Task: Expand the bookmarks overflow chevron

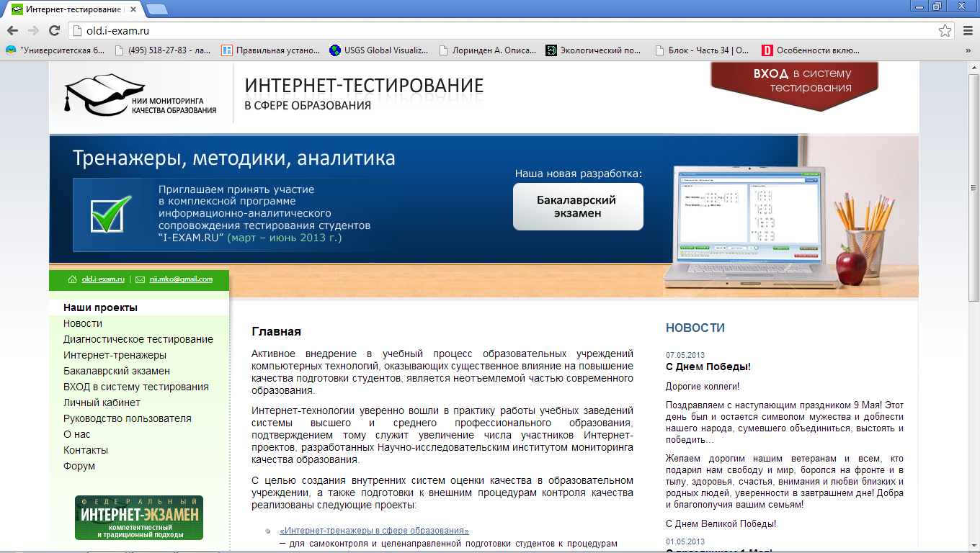Action: [968, 50]
